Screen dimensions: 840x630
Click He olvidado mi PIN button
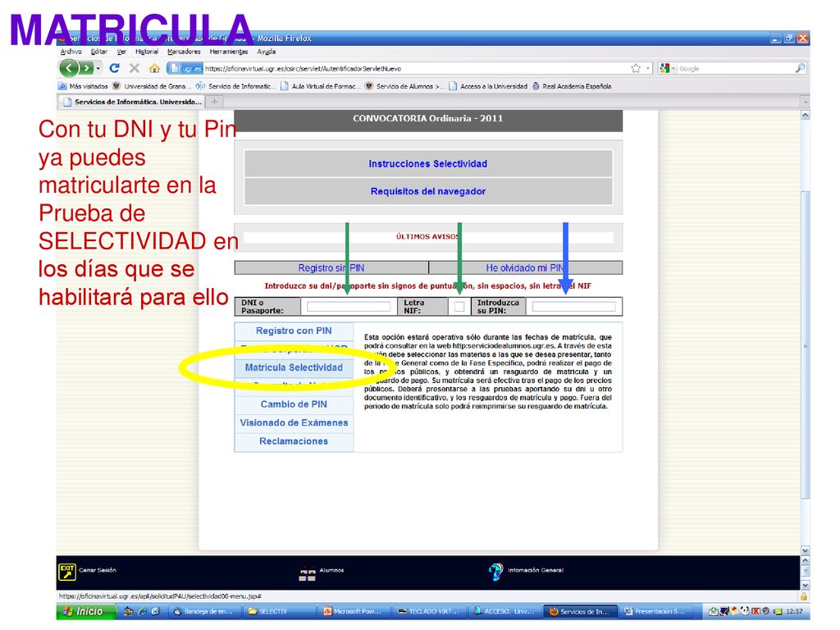click(x=525, y=267)
